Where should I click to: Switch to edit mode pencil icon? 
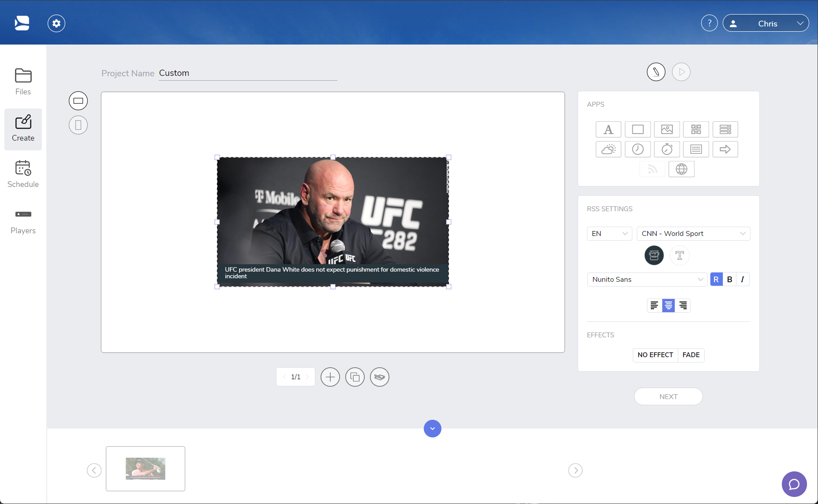(656, 72)
